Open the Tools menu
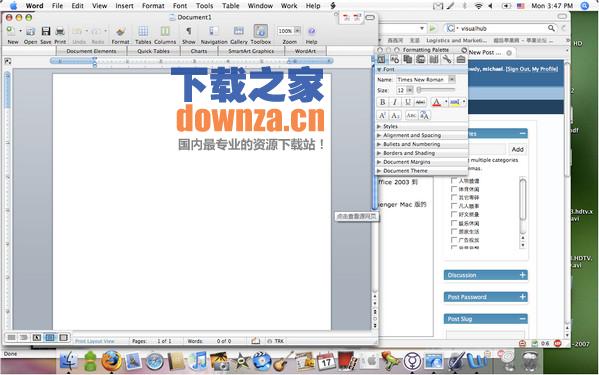This screenshot has height=375, width=599. (x=204, y=6)
